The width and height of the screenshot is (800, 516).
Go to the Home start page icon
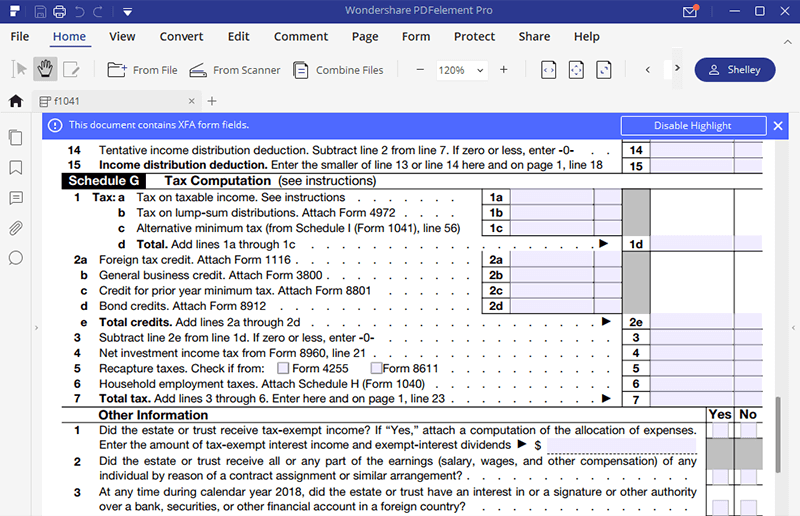[x=16, y=101]
